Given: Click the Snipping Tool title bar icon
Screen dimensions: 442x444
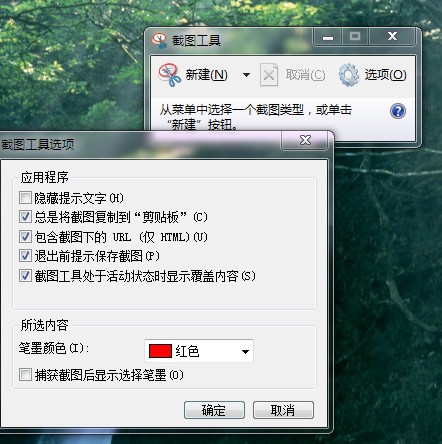Looking at the screenshot, I should pyautogui.click(x=159, y=40).
